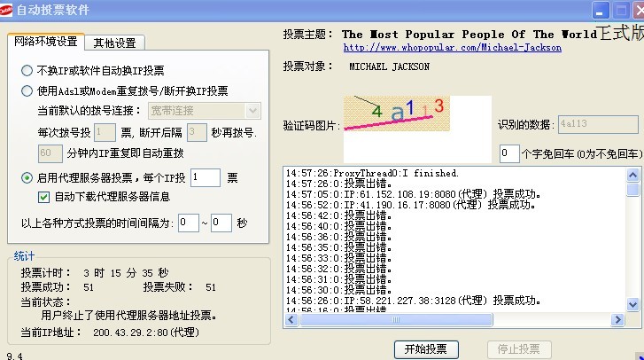Click the log scrollbar up arrow

click(632, 173)
